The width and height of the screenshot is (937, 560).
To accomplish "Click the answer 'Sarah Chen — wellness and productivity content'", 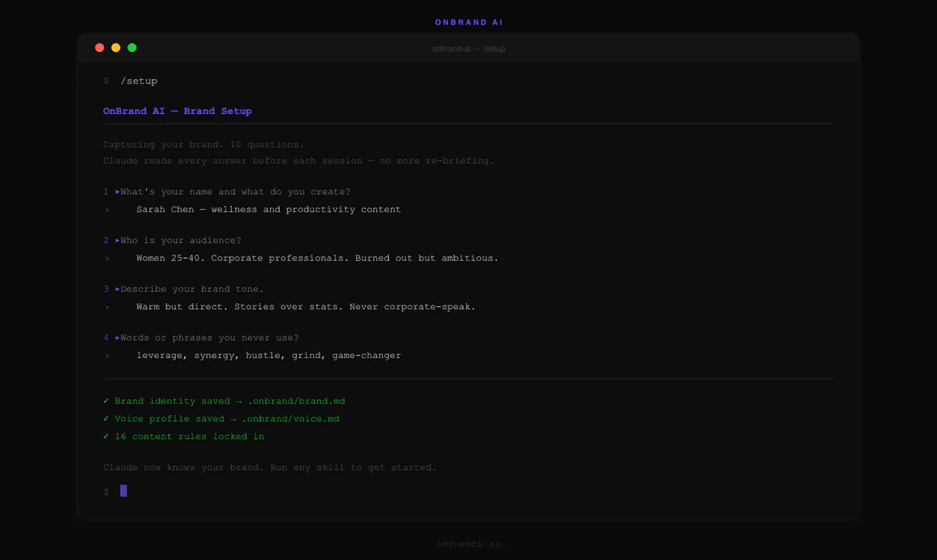I will point(269,209).
